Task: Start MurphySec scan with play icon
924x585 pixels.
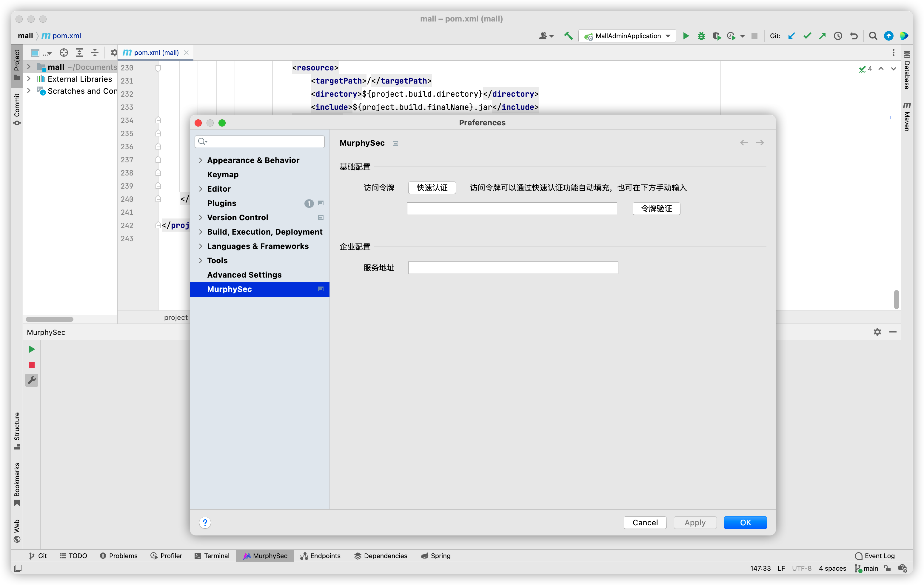Action: coord(32,349)
